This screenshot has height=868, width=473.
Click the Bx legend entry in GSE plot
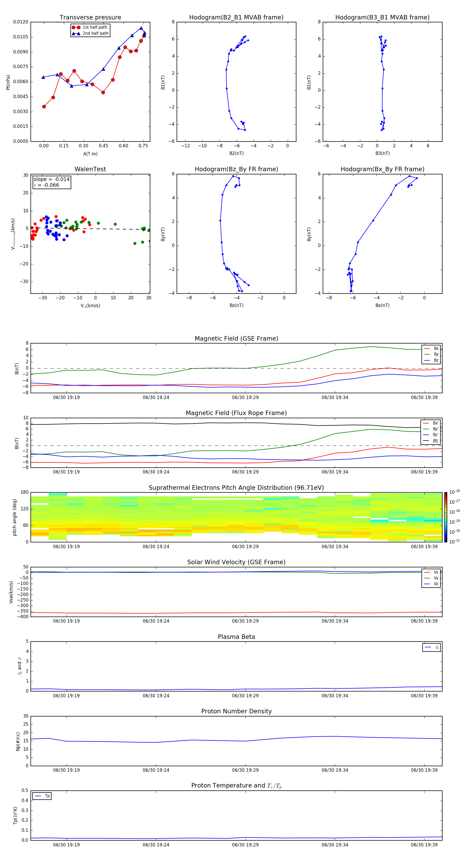pos(431,349)
